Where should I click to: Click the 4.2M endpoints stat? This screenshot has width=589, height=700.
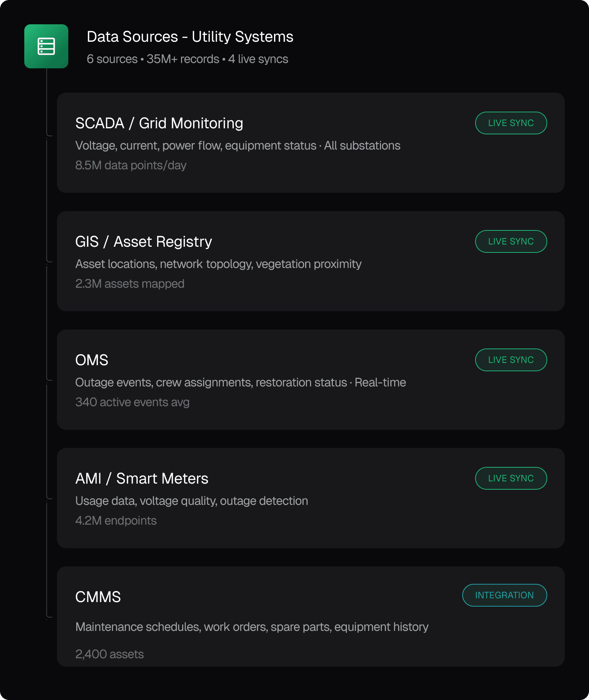[x=116, y=521]
